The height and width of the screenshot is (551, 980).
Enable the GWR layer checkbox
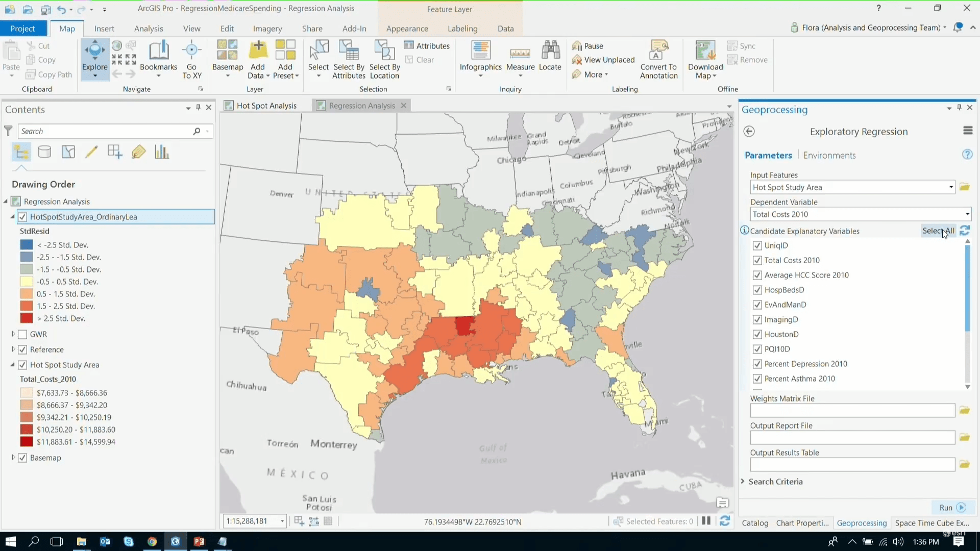22,335
